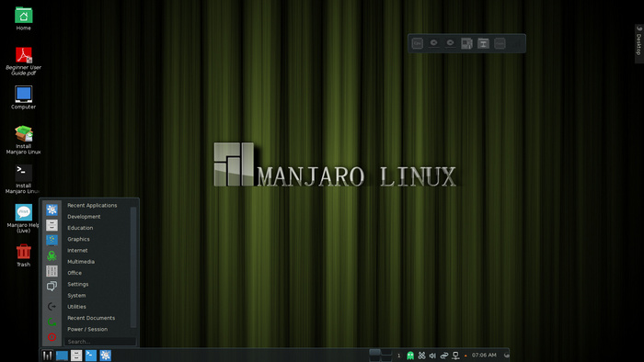Expand the hidden tray icons orange arrow
644x362 pixels.
point(466,356)
